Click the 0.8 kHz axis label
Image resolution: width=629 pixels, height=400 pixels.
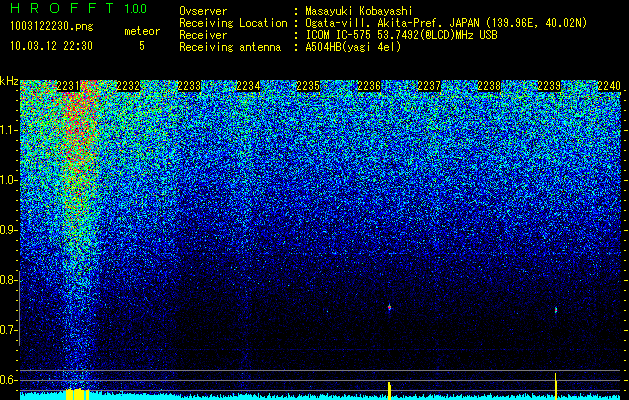coord(9,280)
